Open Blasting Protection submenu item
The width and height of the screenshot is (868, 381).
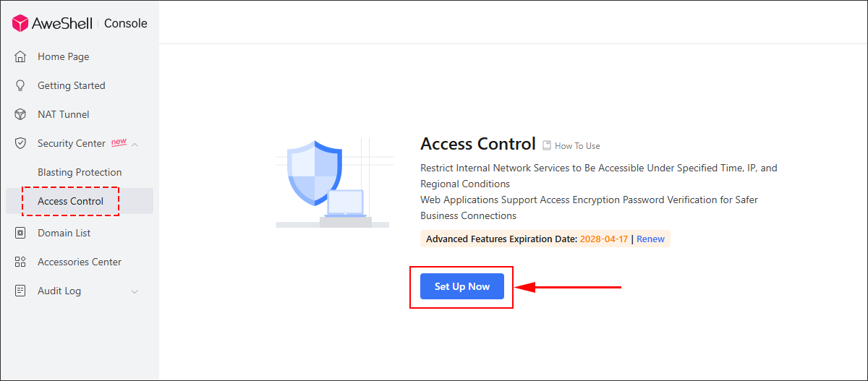(80, 172)
